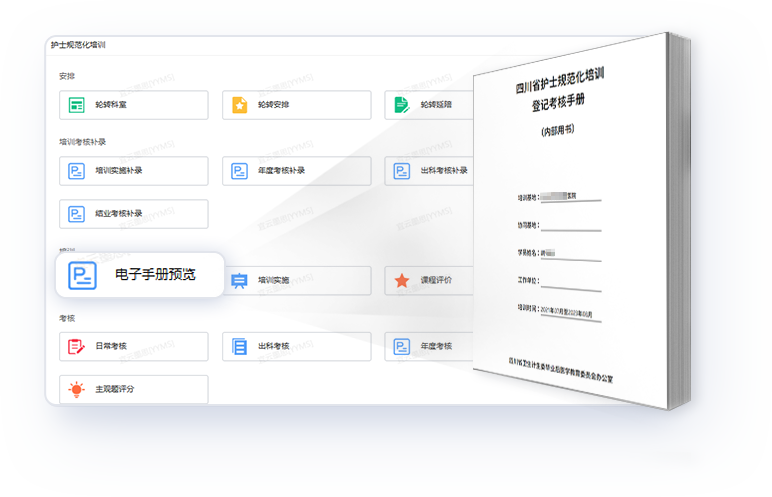Click the 出科考核补录 icon
Screen dimensions: 772x497
401,171
